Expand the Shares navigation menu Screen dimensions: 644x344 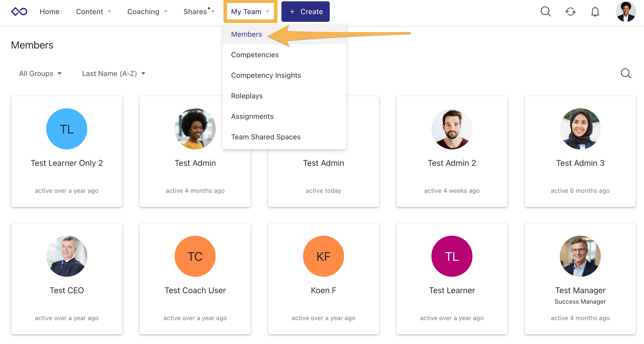pyautogui.click(x=199, y=12)
